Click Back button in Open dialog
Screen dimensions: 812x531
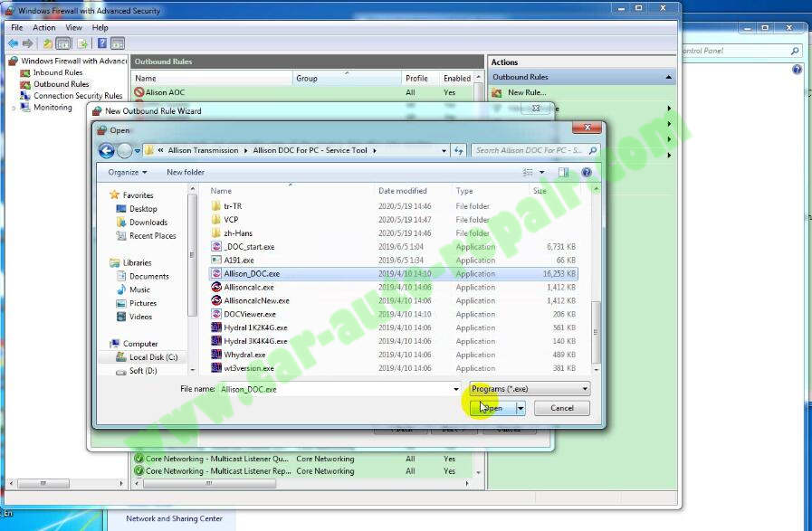coord(107,150)
